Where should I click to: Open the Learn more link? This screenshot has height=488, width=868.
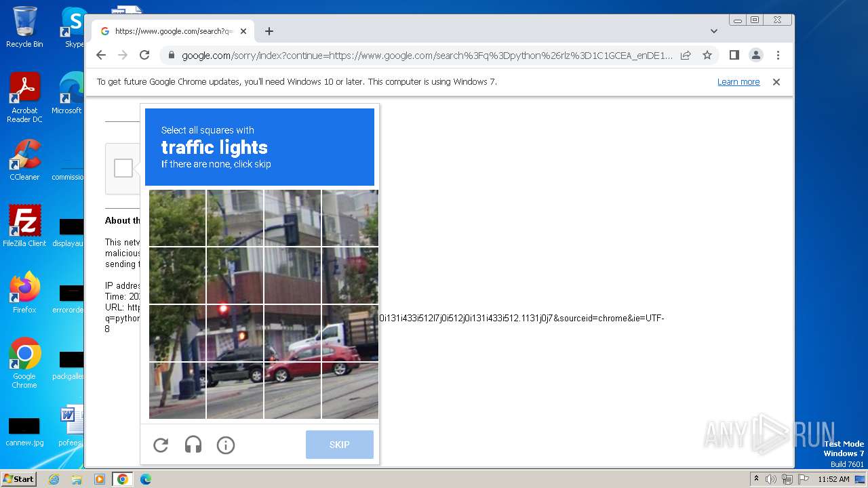738,82
